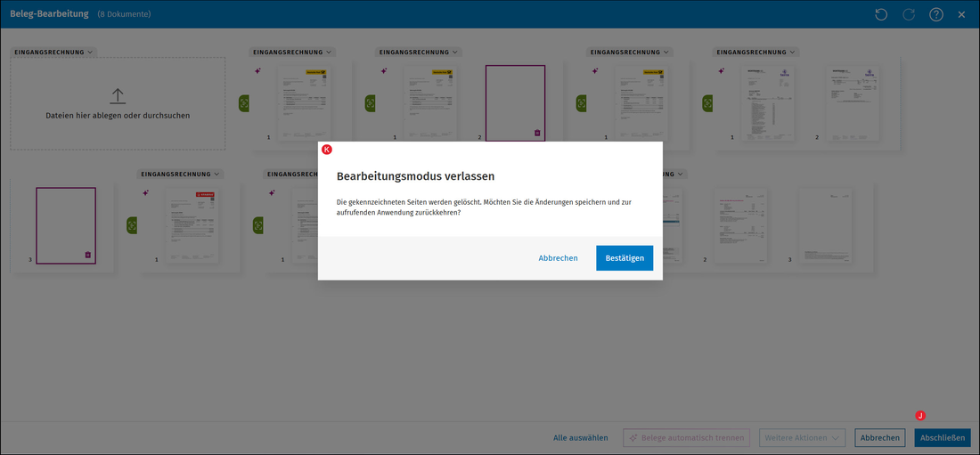Click the '(8 Dokumente)' count text

124,13
